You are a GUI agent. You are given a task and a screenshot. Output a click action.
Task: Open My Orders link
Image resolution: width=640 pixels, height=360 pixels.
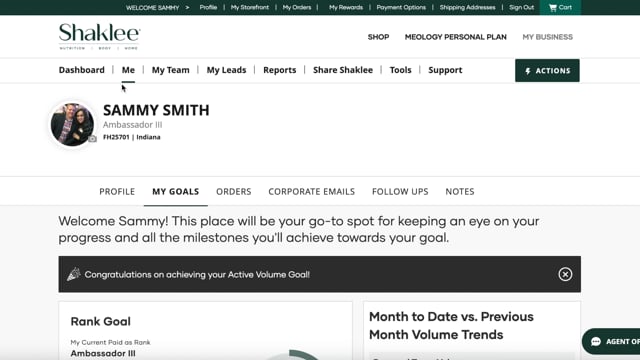[x=297, y=7]
